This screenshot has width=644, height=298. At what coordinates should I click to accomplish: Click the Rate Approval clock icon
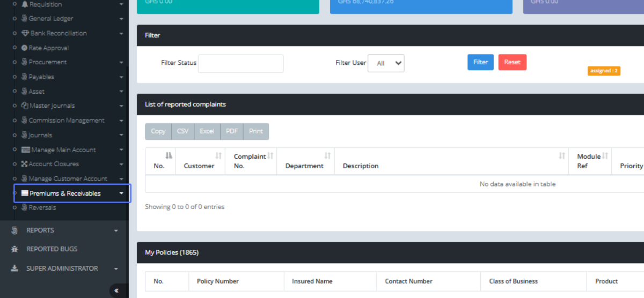point(24,48)
